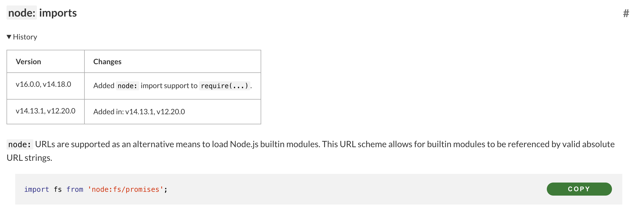644x216 pixels.
Task: Click the node: code badge in the paragraph
Action: point(19,144)
